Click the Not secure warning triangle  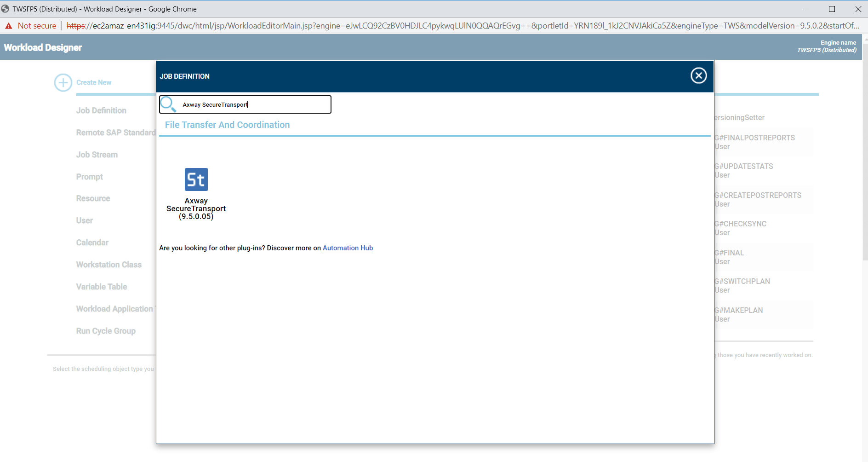[9, 26]
